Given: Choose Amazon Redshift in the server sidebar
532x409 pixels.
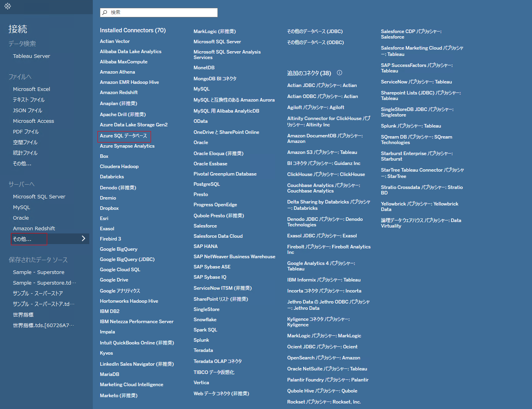Looking at the screenshot, I should pos(34,229).
